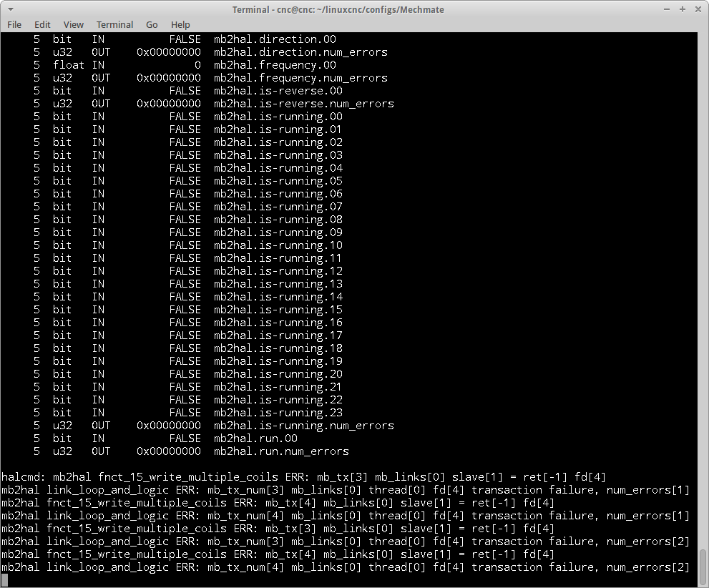The width and height of the screenshot is (709, 588).
Task: Click the mb2hal.is-running.16 pin name
Action: pyautogui.click(x=278, y=323)
